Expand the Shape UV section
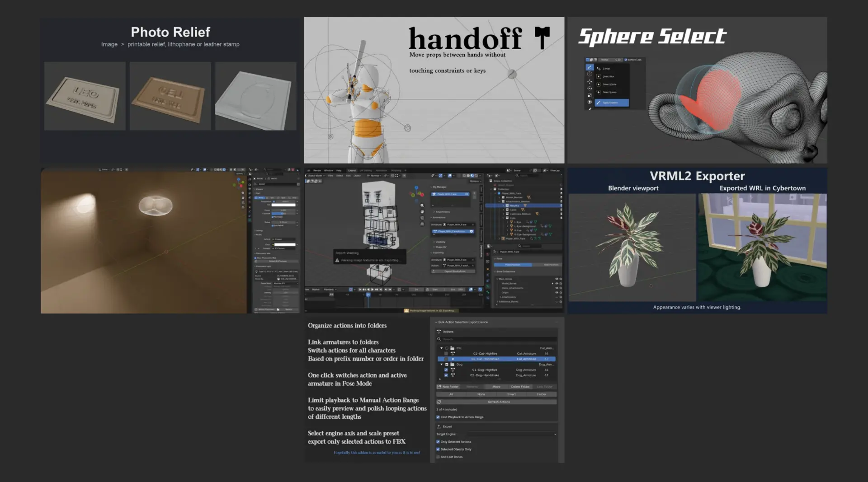The width and height of the screenshot is (868, 482). point(440,247)
